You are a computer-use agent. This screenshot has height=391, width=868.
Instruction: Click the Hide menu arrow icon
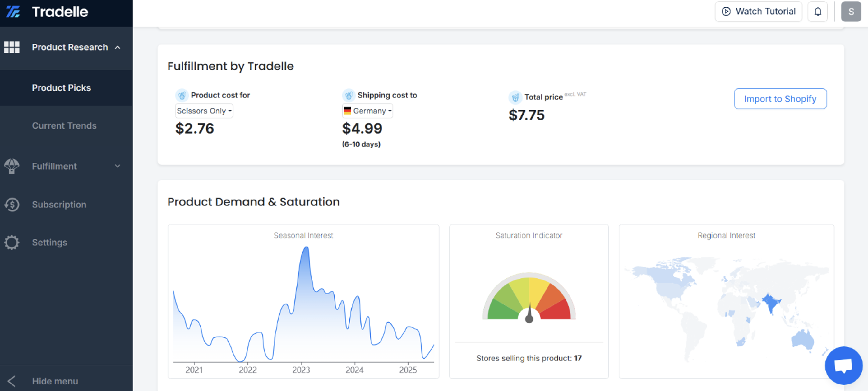(x=11, y=381)
